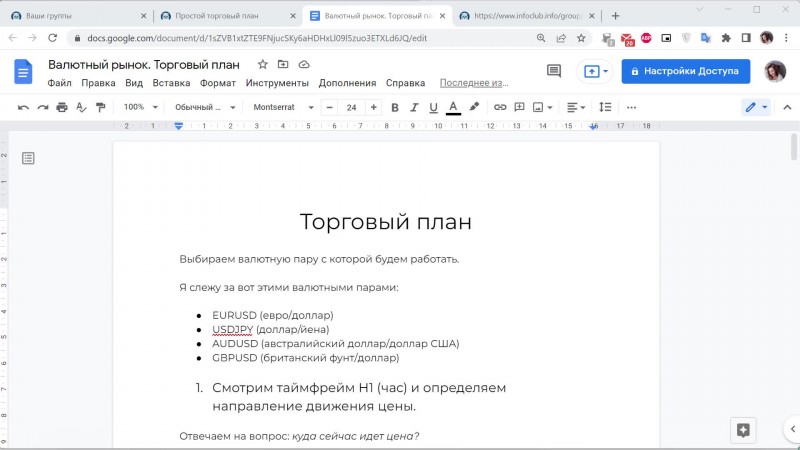Bookmark this page with the star icon
This screenshot has width=800, height=450.
pyautogui.click(x=581, y=38)
